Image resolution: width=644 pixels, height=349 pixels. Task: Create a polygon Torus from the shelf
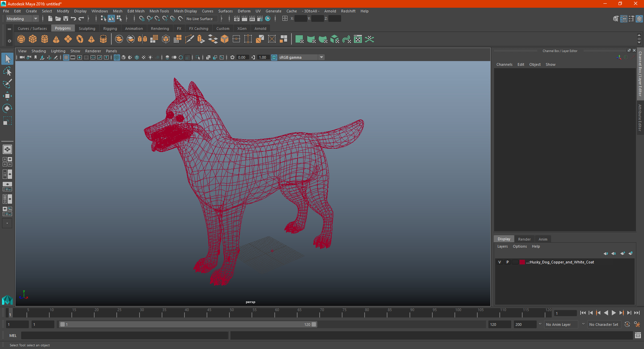click(80, 39)
